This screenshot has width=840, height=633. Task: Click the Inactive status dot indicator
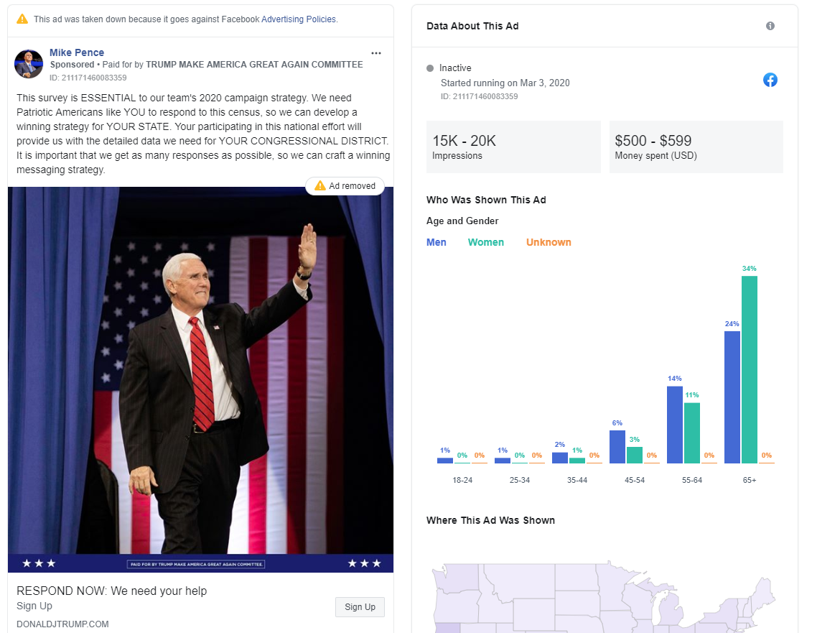(429, 68)
